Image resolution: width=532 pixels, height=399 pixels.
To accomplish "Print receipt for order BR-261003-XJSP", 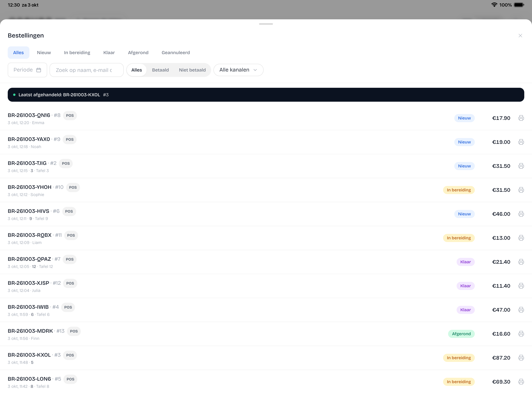I will click(x=521, y=286).
